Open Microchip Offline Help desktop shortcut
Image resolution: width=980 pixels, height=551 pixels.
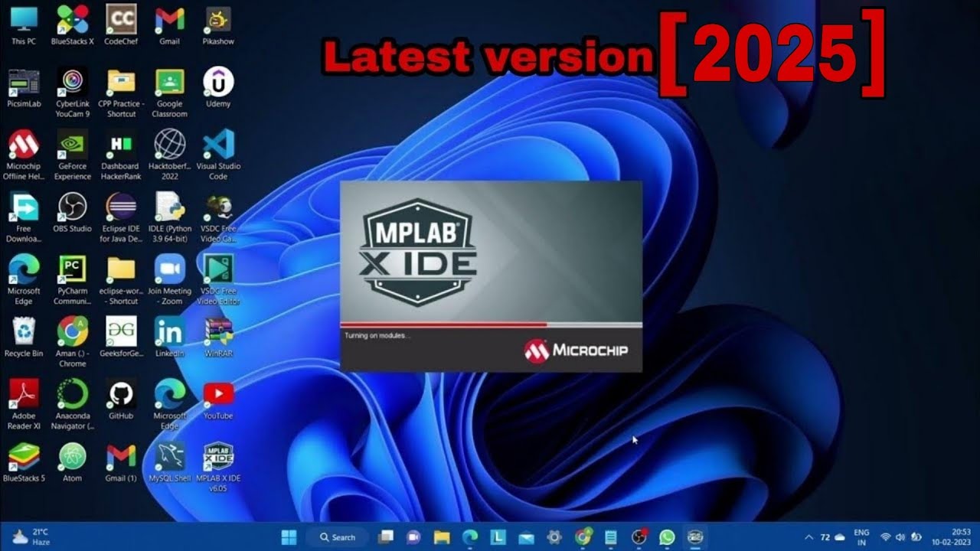point(24,155)
